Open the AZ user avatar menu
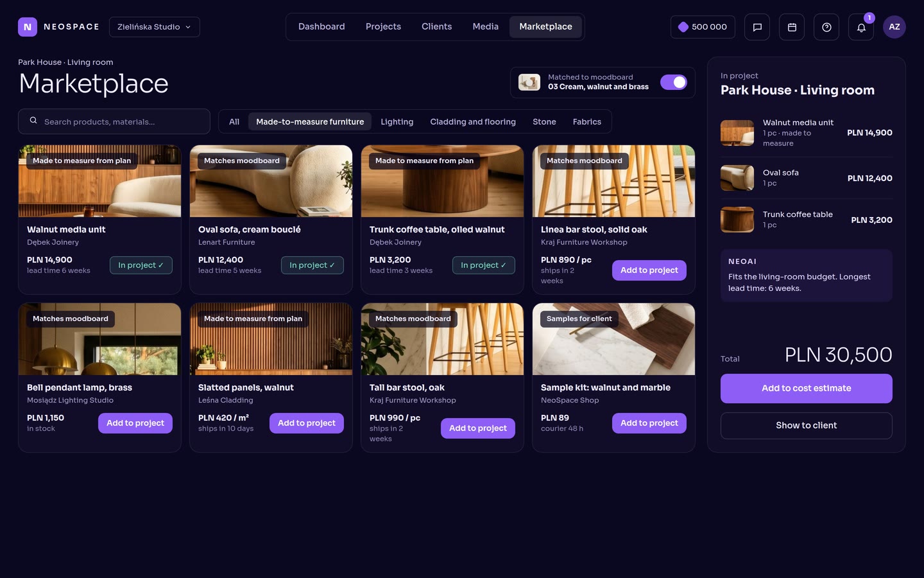Viewport: 924px width, 578px height. click(x=894, y=27)
